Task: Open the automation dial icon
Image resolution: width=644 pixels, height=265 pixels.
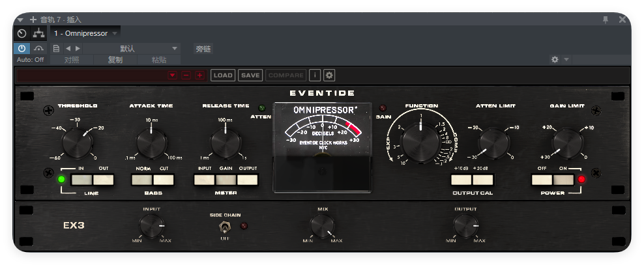Action: [x=22, y=33]
